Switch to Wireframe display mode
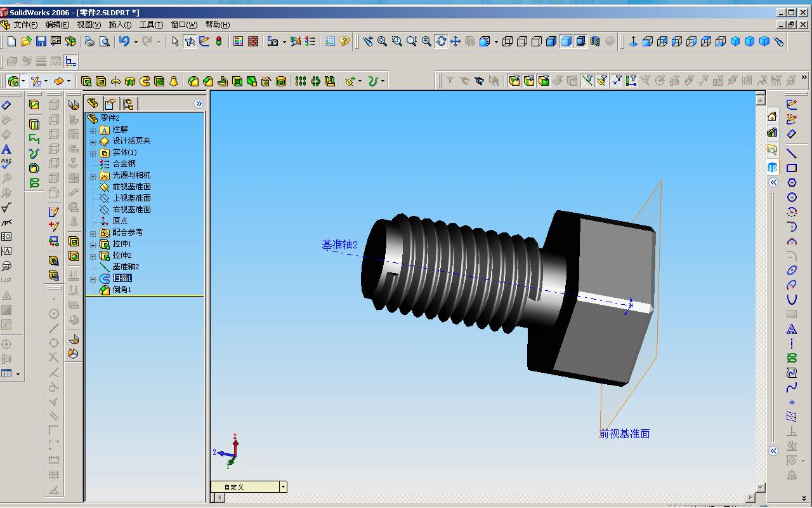The width and height of the screenshot is (812, 508). (x=507, y=41)
